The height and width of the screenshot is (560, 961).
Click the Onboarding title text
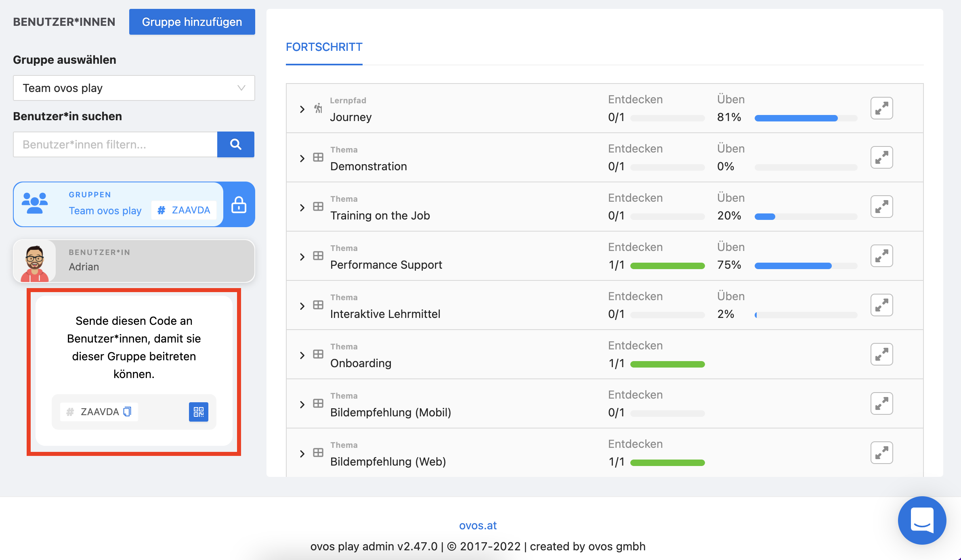(361, 363)
